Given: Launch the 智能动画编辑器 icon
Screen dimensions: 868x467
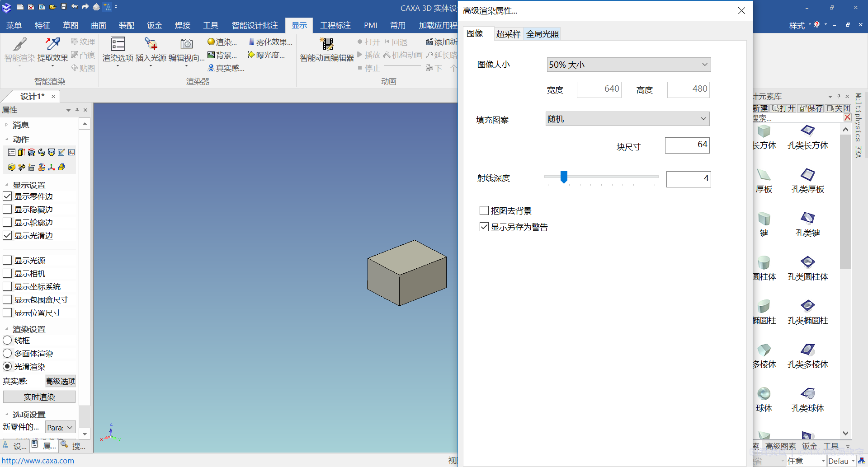Looking at the screenshot, I should point(327,44).
